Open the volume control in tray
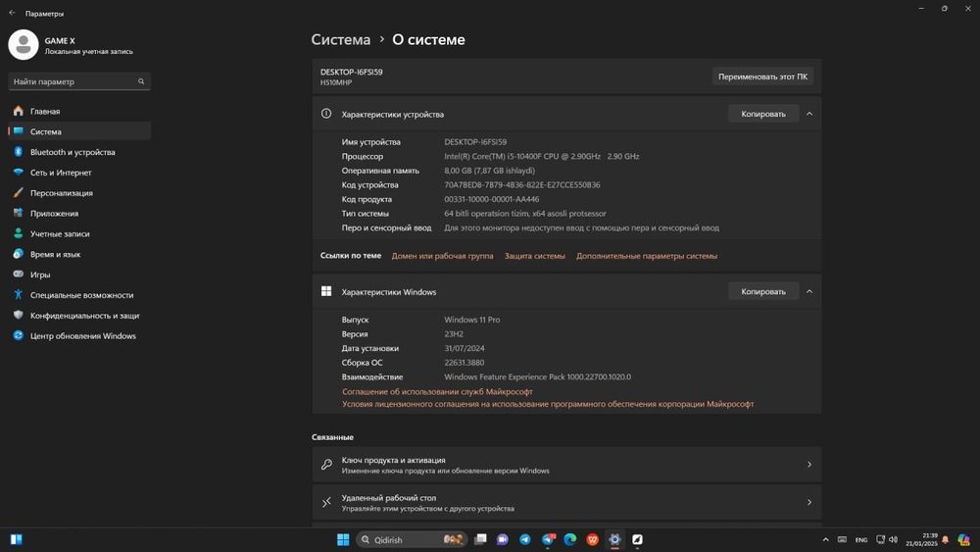This screenshot has width=980, height=552. [x=893, y=539]
